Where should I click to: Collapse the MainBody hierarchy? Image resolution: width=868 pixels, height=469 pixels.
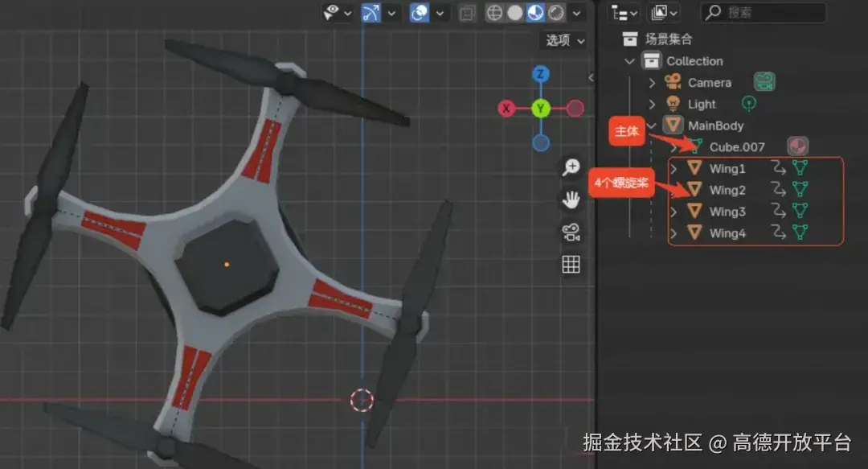click(651, 125)
